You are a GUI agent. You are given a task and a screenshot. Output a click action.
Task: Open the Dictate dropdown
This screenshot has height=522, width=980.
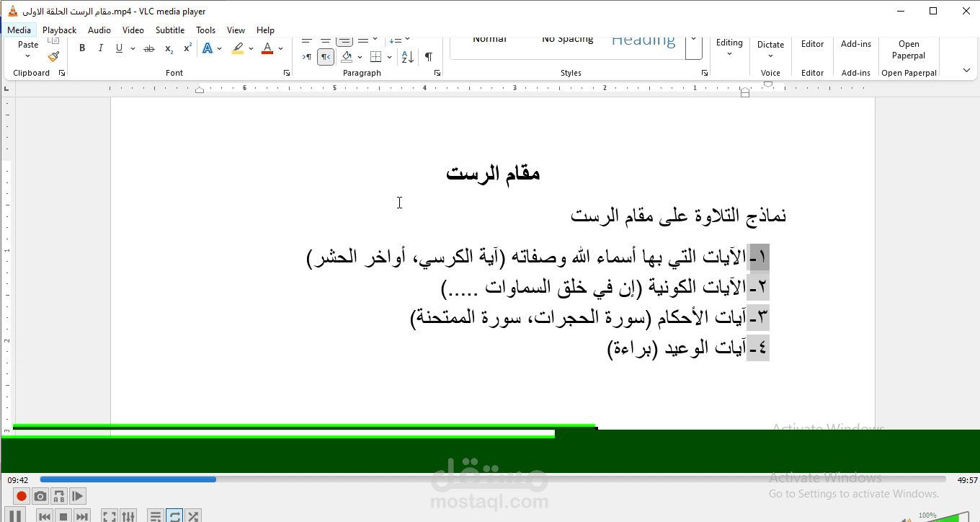[770, 50]
